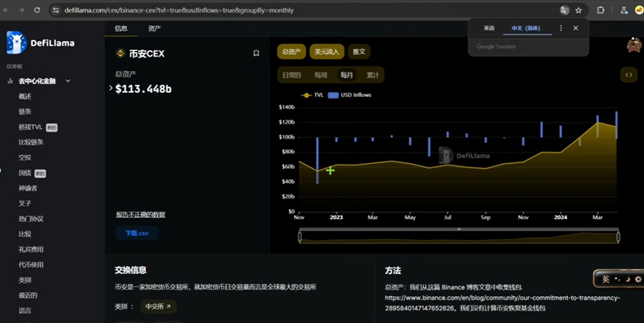Open 神谕者 in the sidebar
Screen dimensions: 644x323
28,188
